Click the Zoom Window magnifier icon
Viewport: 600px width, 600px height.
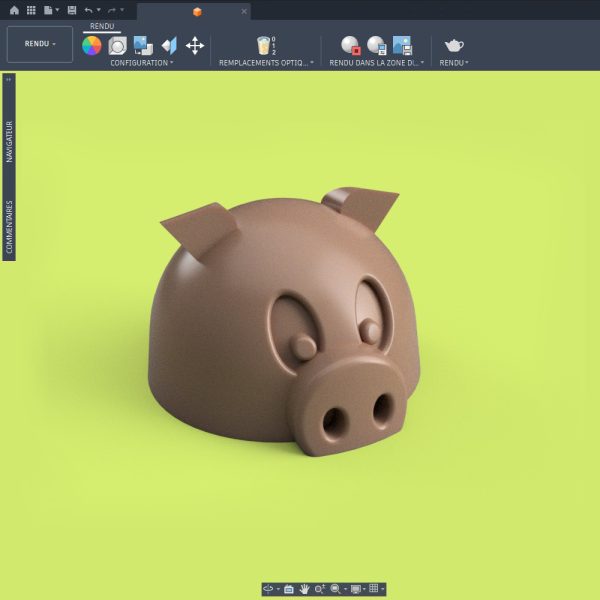pos(336,589)
